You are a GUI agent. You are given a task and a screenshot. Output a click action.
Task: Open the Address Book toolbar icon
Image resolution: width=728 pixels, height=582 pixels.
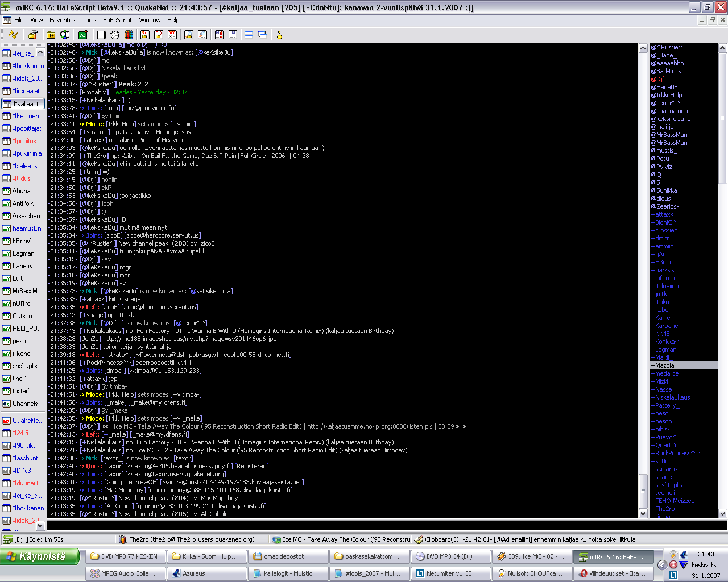[101, 35]
